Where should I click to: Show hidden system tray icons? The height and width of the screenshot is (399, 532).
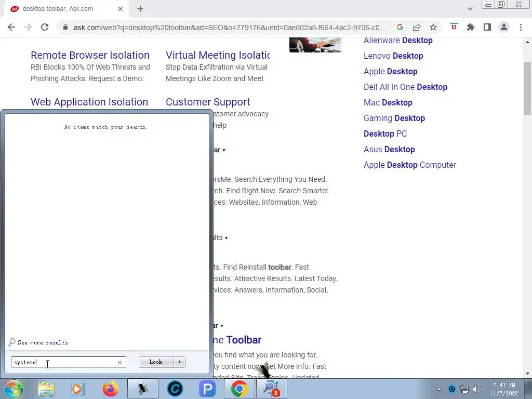pyautogui.click(x=439, y=389)
